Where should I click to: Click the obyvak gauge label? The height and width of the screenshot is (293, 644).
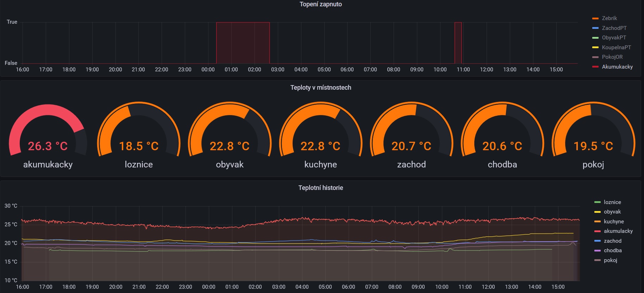[230, 165]
